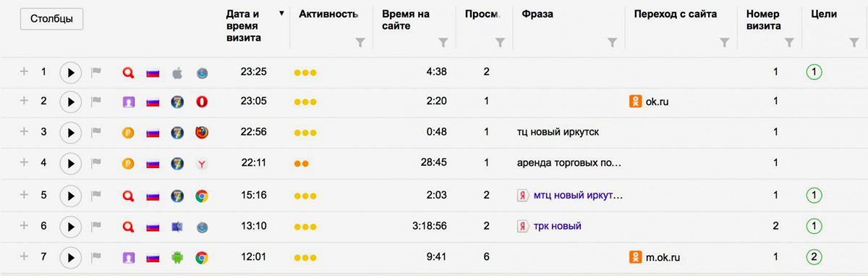Click the social network source icon in row 2
Image resolution: width=868 pixels, height=276 pixels.
pos(128,102)
